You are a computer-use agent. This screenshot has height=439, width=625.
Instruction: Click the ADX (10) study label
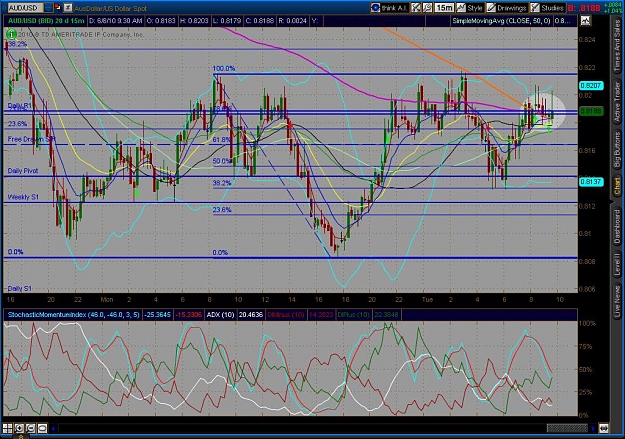tap(220, 315)
